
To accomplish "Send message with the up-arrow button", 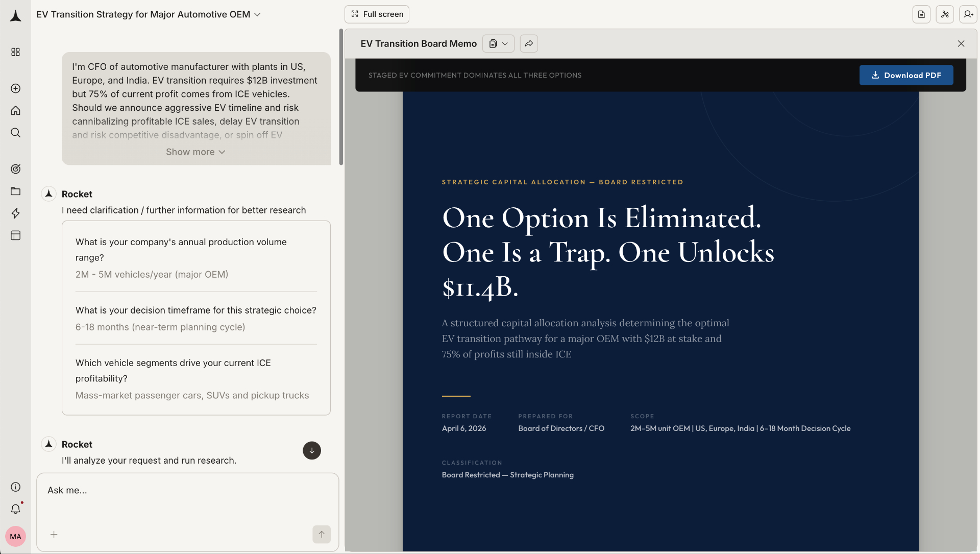I will coord(322,535).
